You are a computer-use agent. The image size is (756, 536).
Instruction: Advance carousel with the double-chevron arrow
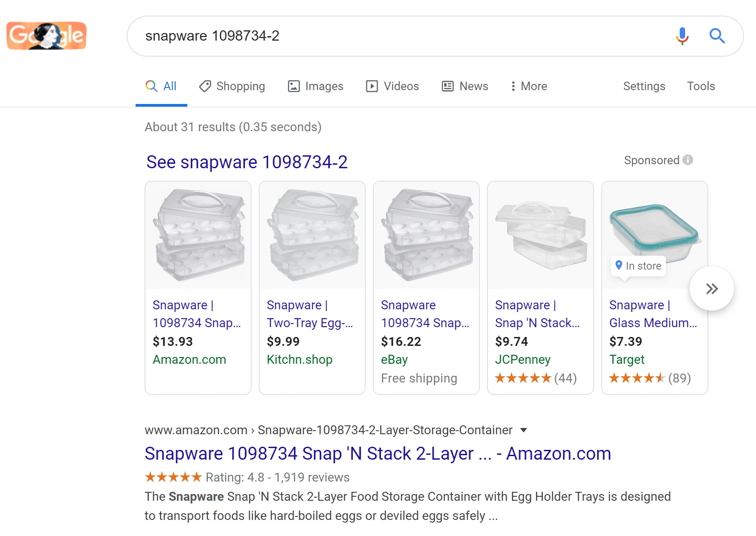712,289
